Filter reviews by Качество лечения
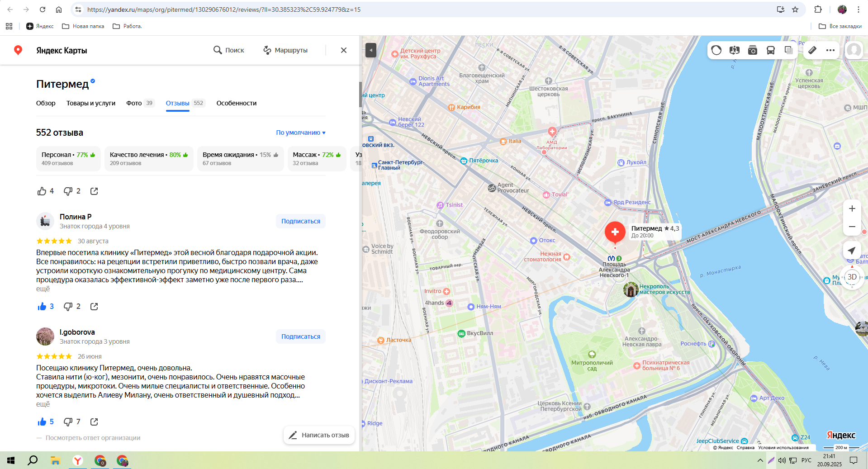 pyautogui.click(x=149, y=158)
